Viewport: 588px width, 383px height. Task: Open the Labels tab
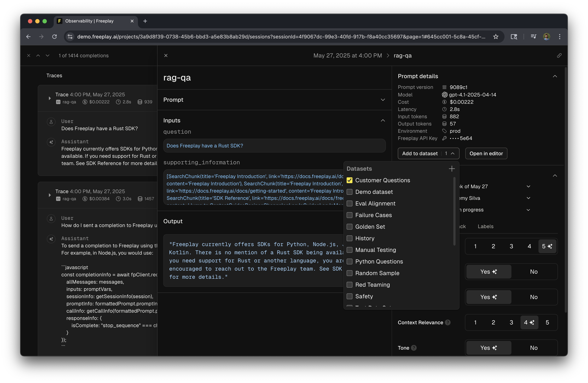pyautogui.click(x=485, y=226)
